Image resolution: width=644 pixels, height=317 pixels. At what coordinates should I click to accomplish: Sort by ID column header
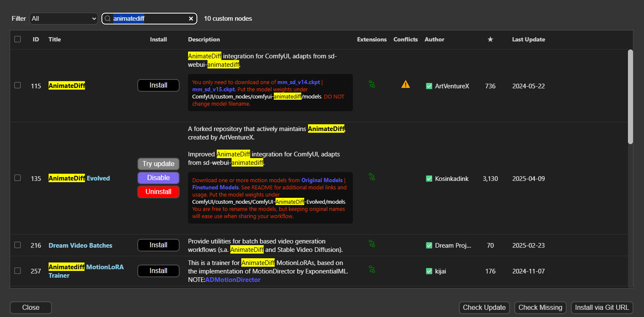36,39
